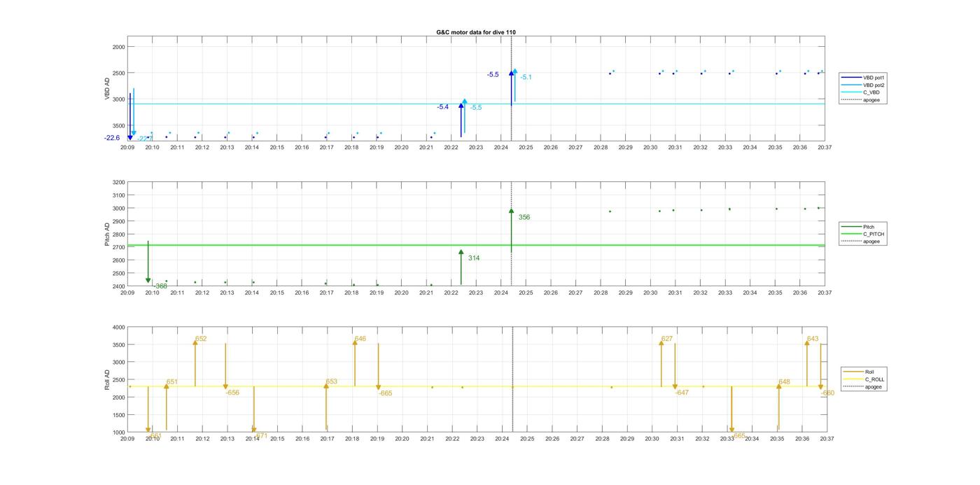Click the '627' roll data label
This screenshot has height=485, width=980.
coord(667,339)
